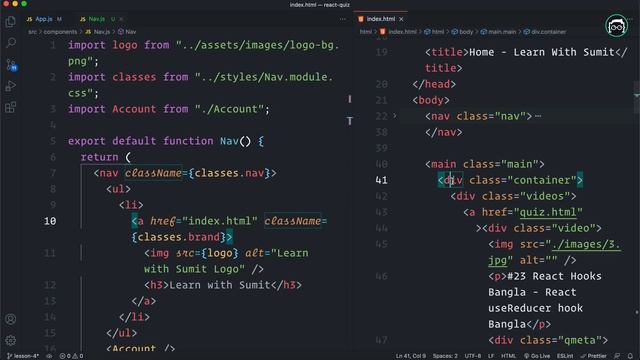Click 'classes.brand' in Nav.js code
The height and width of the screenshot is (360, 640).
[179, 237]
